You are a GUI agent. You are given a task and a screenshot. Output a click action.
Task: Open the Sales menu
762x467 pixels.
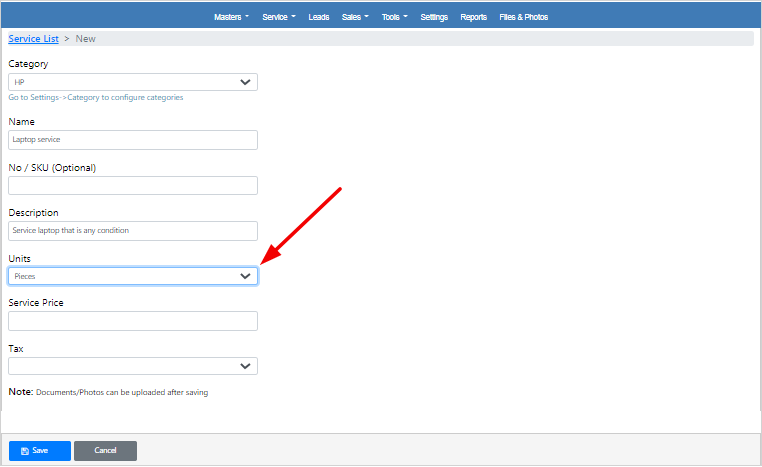pyautogui.click(x=355, y=17)
